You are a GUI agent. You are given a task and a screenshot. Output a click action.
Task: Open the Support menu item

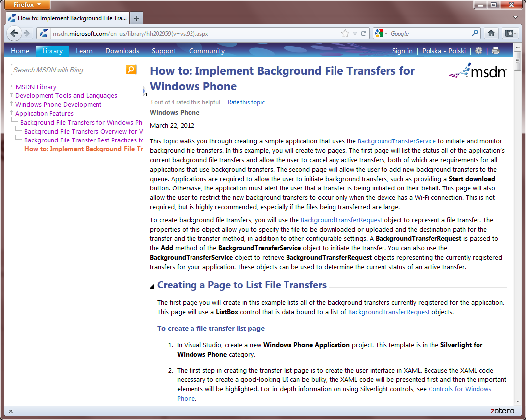tap(164, 51)
